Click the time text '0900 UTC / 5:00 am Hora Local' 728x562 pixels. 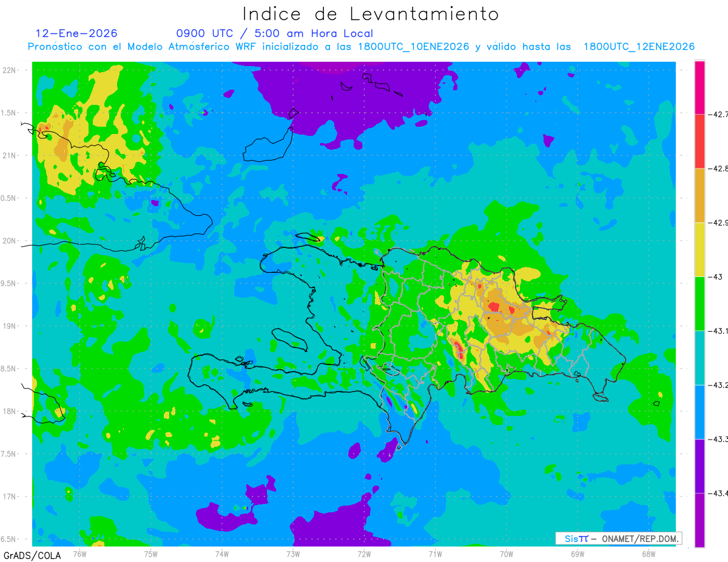[275, 33]
